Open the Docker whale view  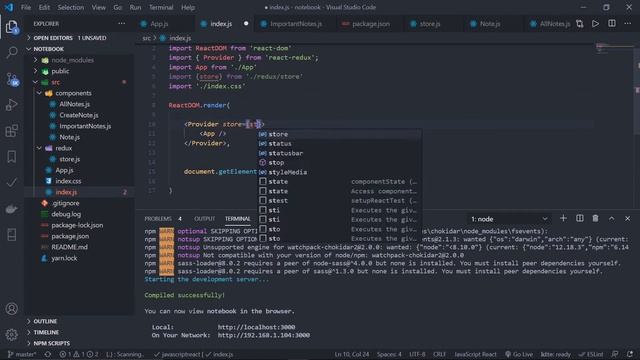coord(12,209)
